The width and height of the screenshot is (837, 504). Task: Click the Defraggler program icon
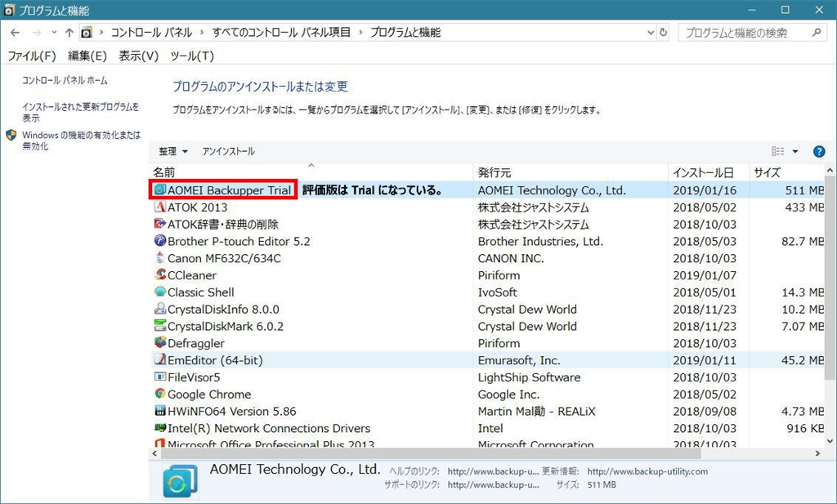click(x=159, y=343)
